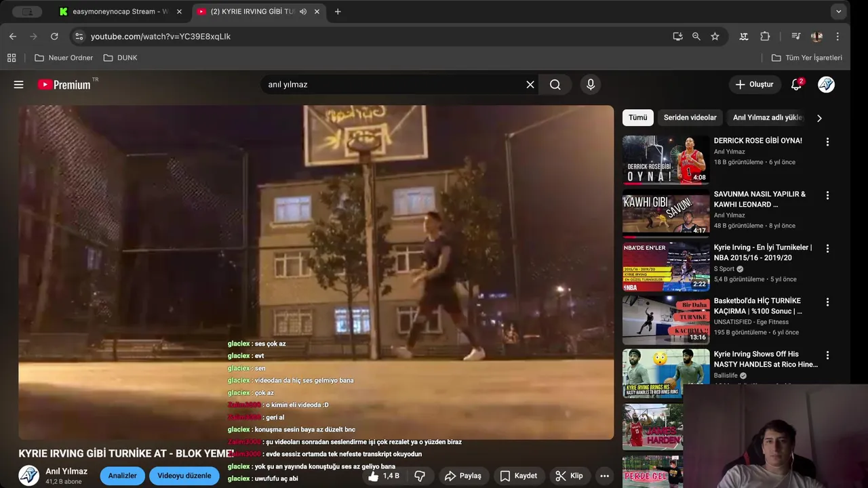Open a new browser tab
The height and width of the screenshot is (488, 868).
pyautogui.click(x=338, y=12)
